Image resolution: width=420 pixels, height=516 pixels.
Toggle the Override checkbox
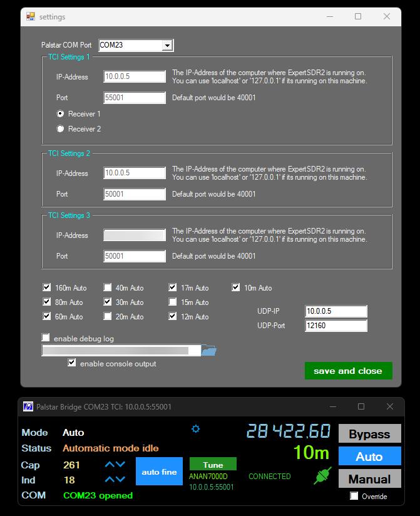tap(354, 496)
